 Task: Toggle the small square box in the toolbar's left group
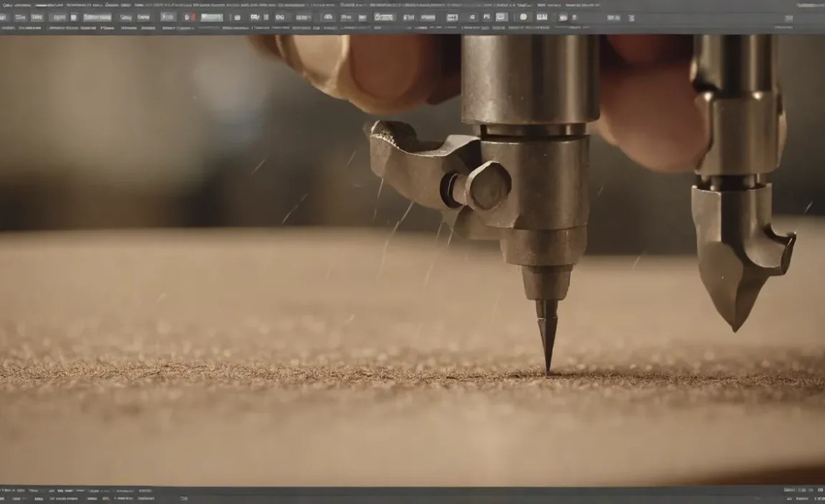click(x=73, y=17)
